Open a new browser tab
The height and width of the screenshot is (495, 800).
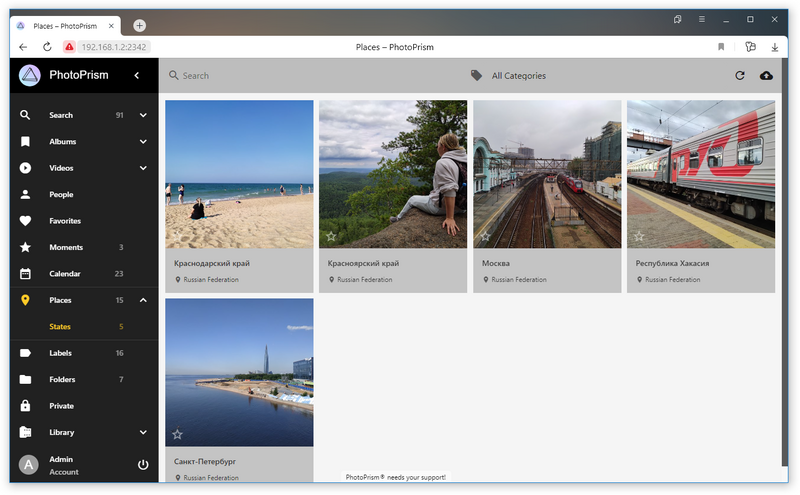click(x=139, y=25)
